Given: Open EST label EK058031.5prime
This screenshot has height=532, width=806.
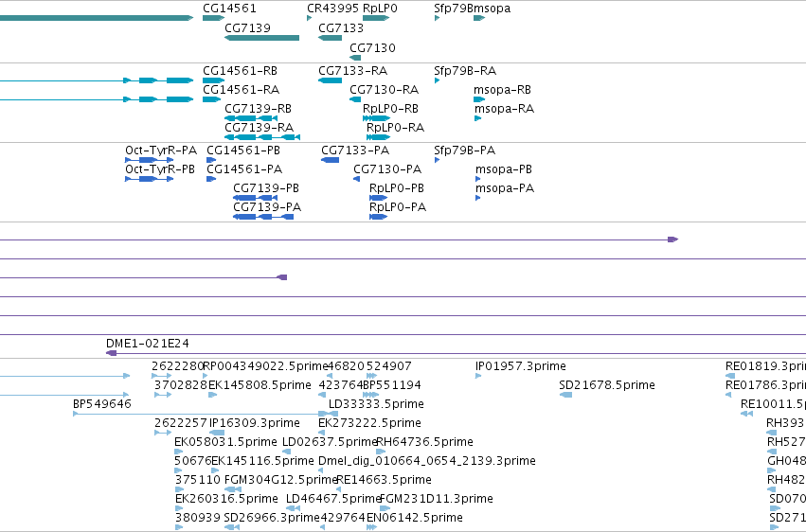Looking at the screenshot, I should tap(225, 442).
